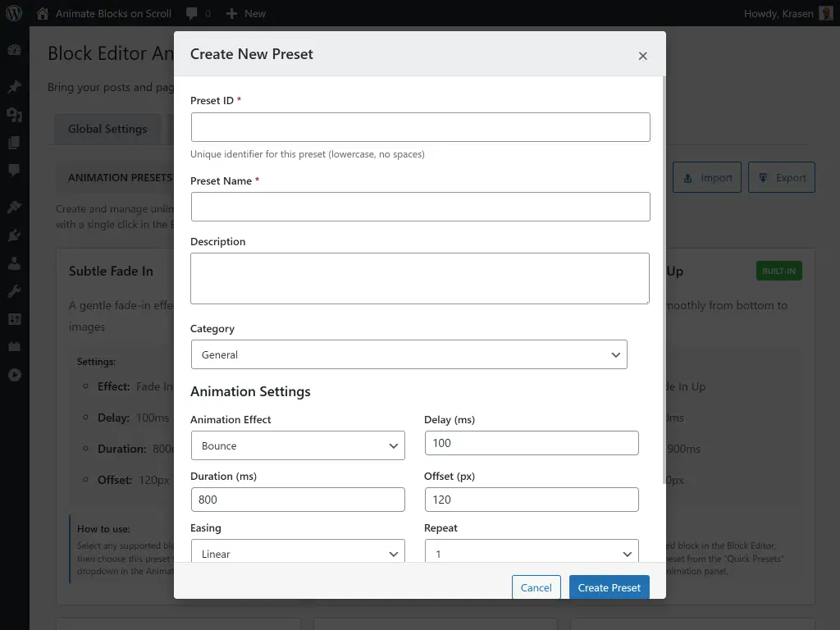This screenshot has height=630, width=840.
Task: Click the Create Preset button
Action: [x=609, y=587]
